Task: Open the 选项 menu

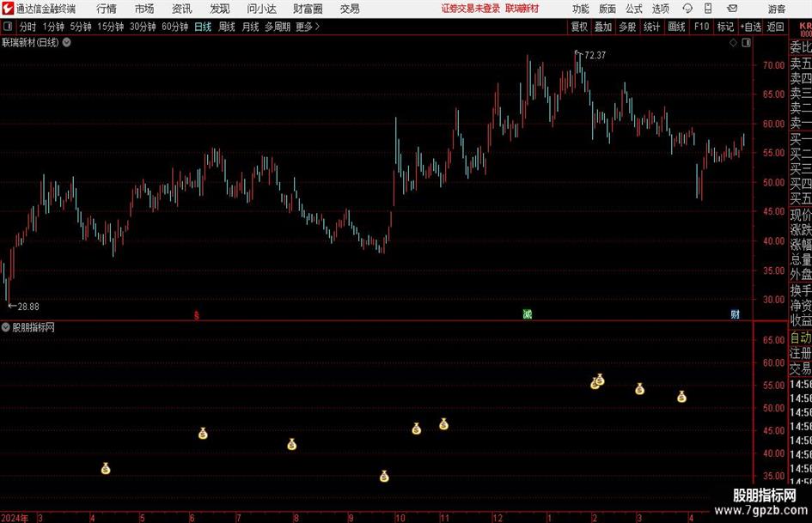Action: (660, 9)
